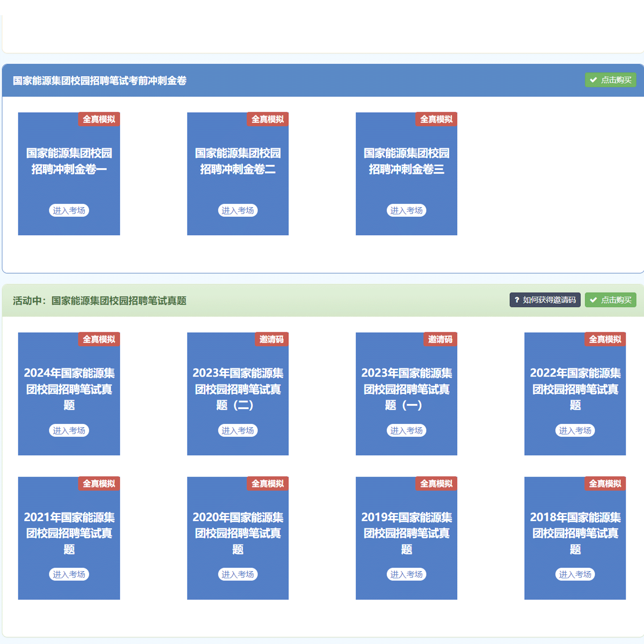Click the 全真模拟 badge on the 2024年 card

[99, 339]
